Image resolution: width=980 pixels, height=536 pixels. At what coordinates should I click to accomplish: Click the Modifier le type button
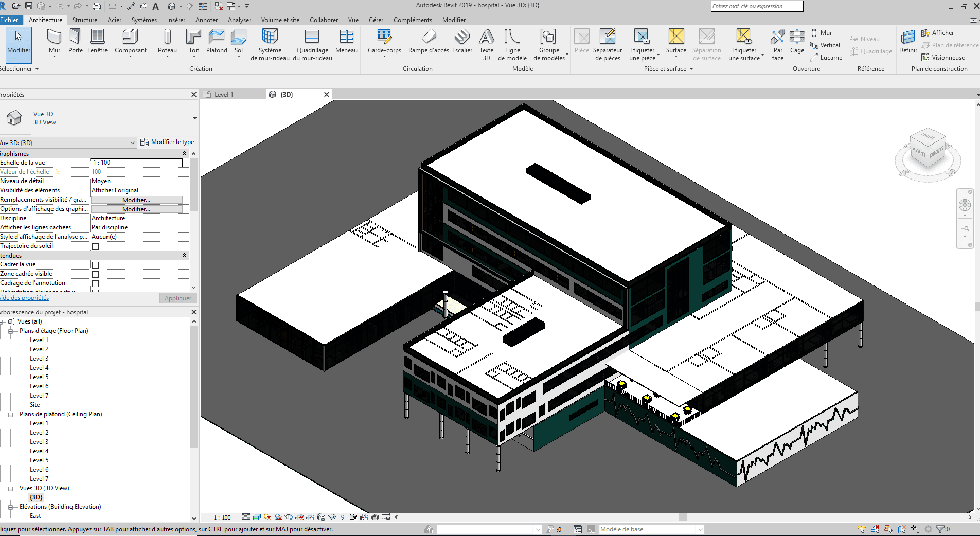click(167, 142)
